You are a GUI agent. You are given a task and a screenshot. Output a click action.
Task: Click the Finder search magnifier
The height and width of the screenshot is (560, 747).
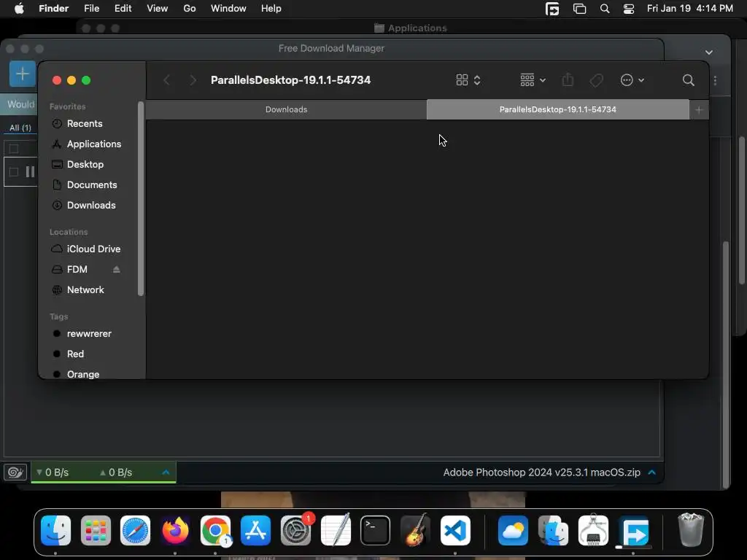[688, 80]
